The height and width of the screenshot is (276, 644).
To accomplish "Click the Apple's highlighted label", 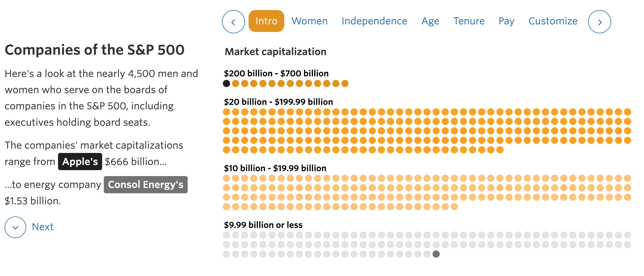I will (x=80, y=162).
